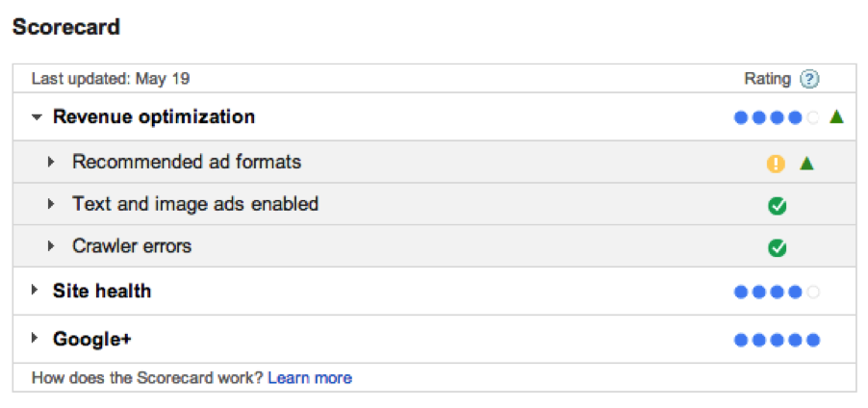Click the yellow warning icon for Recommended ad formats
Screen dimensions: 868x408
click(776, 164)
